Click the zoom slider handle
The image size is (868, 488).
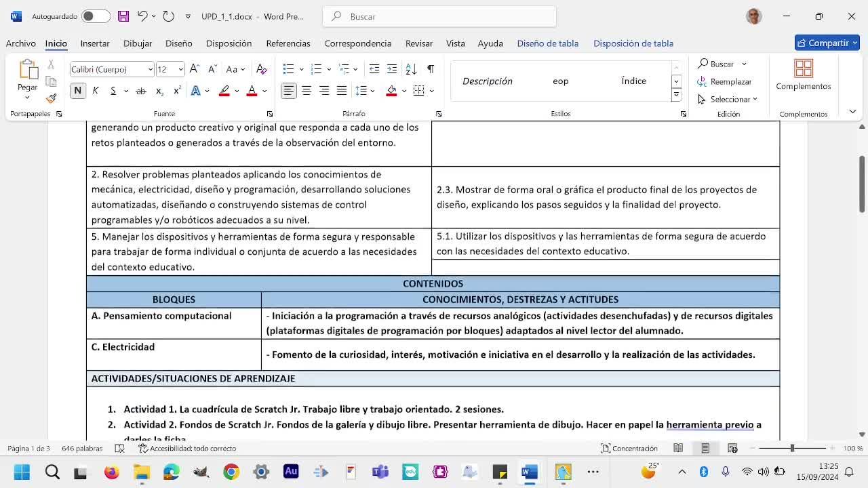pos(792,448)
